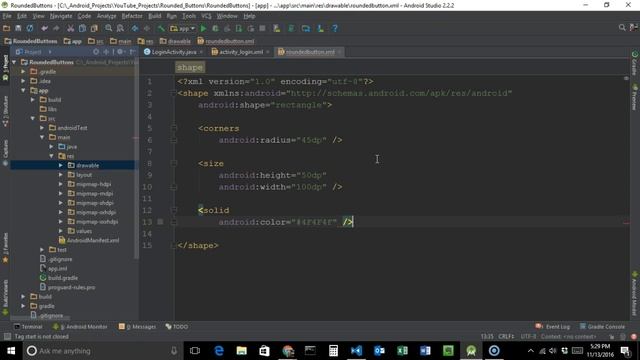Click the green Run app button
Image resolution: width=640 pixels, height=360 pixels.
[x=203, y=28]
